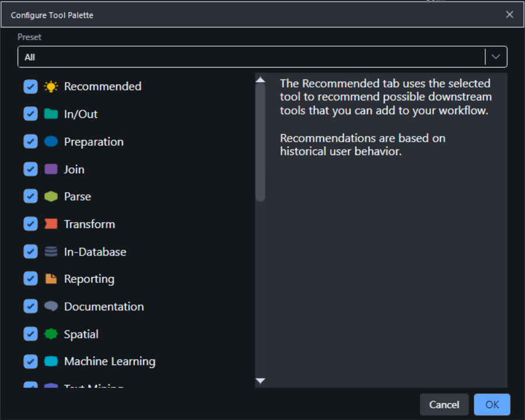Click the teal Machine Learning icon
The width and height of the screenshot is (525, 420).
pos(51,362)
